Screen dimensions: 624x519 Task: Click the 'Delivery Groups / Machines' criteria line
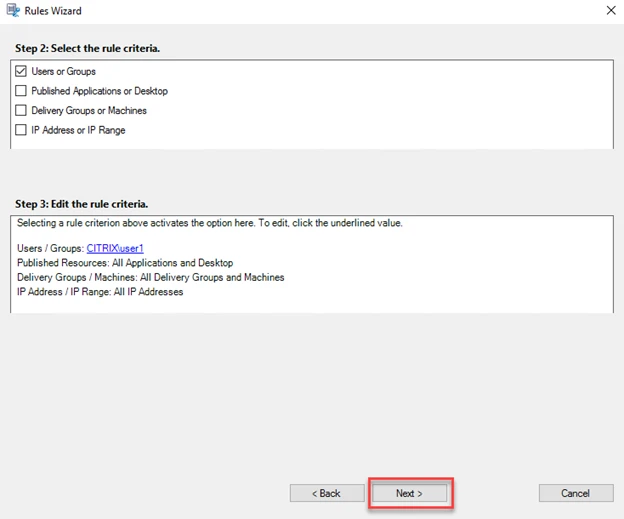point(150,277)
